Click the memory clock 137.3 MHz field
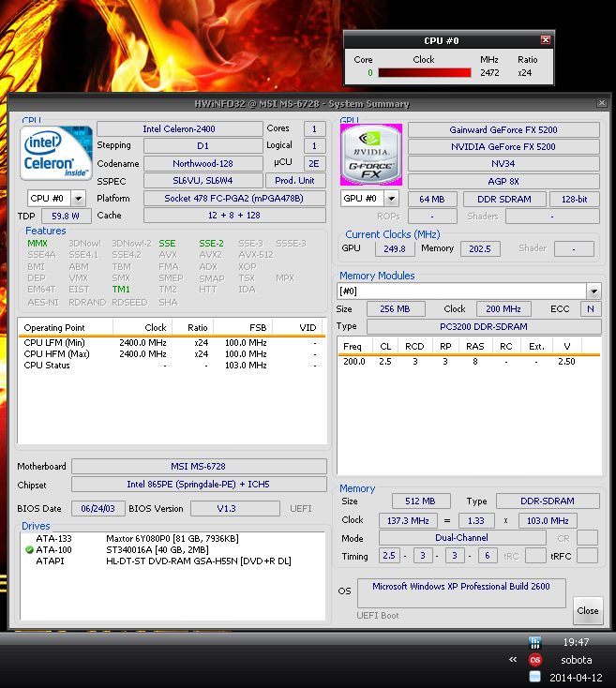 click(x=408, y=521)
